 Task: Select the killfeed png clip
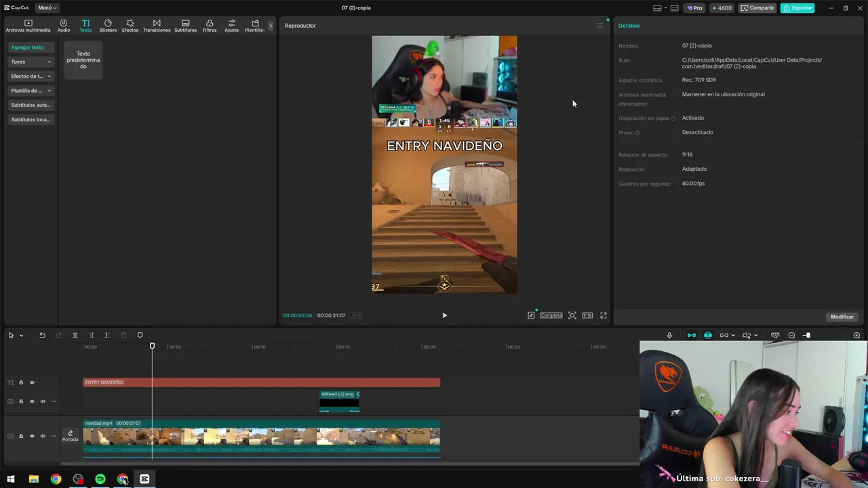[339, 401]
